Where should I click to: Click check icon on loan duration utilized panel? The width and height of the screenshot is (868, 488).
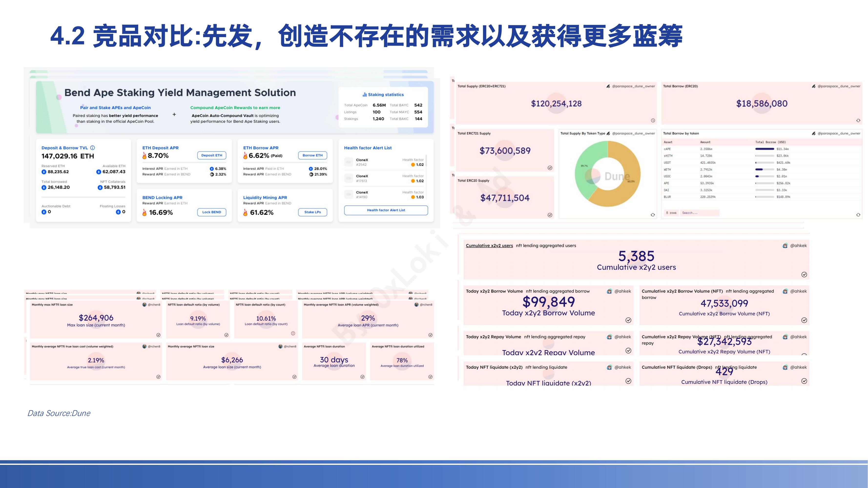point(430,377)
